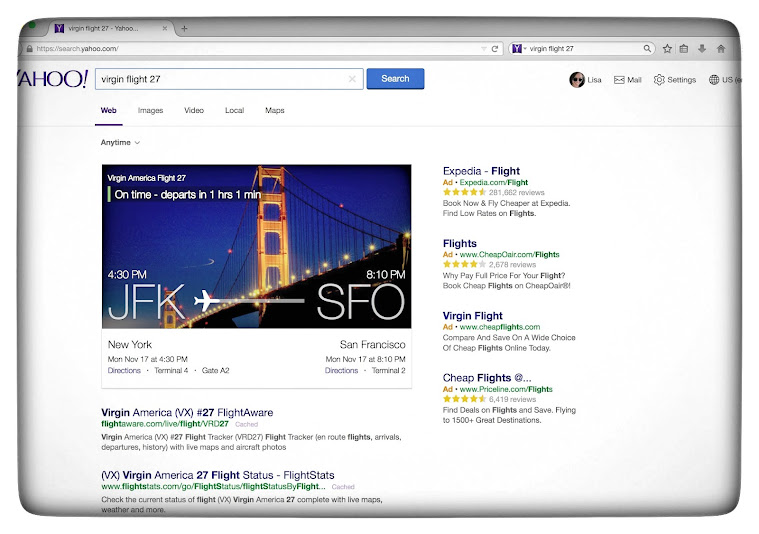Click the Golden Gate flight card image
759x534 pixels.
pos(257,246)
